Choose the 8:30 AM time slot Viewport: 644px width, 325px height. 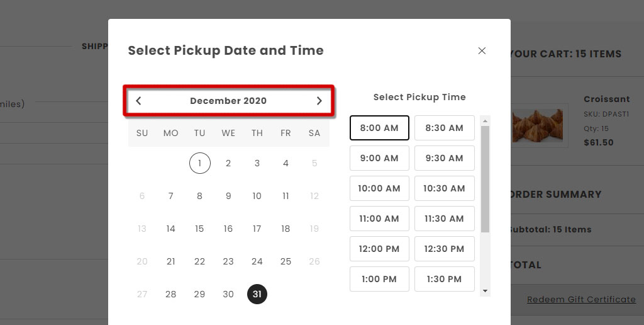[445, 128]
